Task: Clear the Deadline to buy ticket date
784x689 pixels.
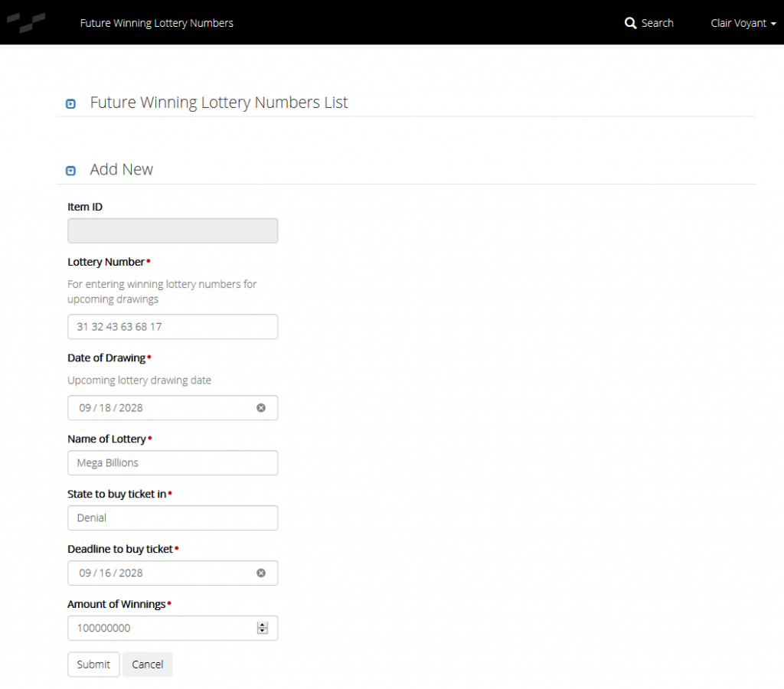Action: point(261,573)
